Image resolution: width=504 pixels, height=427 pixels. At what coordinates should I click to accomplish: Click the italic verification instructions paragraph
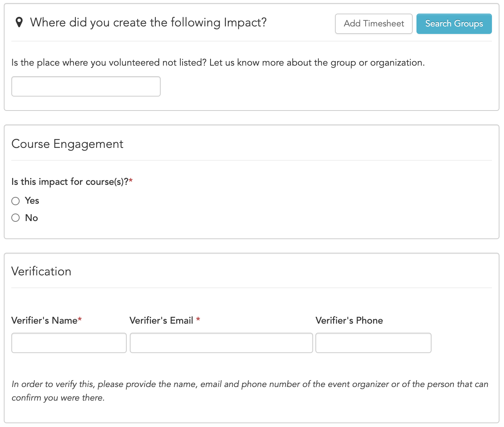[x=250, y=391]
